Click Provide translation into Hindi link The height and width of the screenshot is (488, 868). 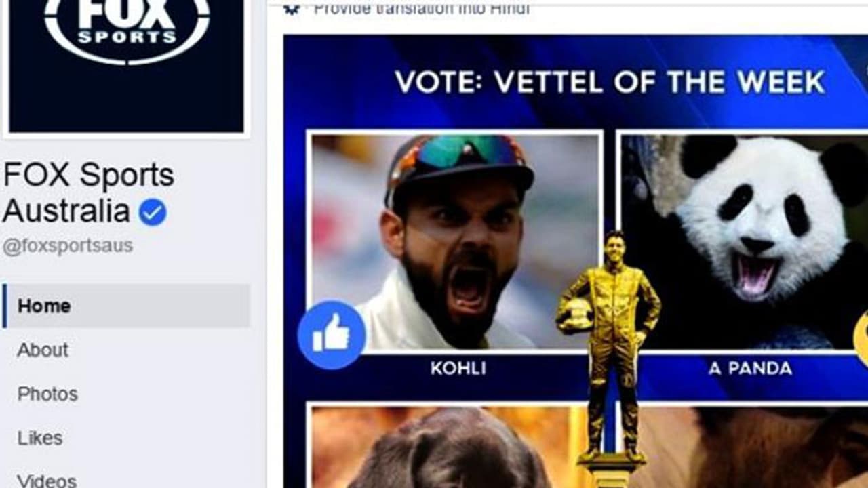point(421,8)
